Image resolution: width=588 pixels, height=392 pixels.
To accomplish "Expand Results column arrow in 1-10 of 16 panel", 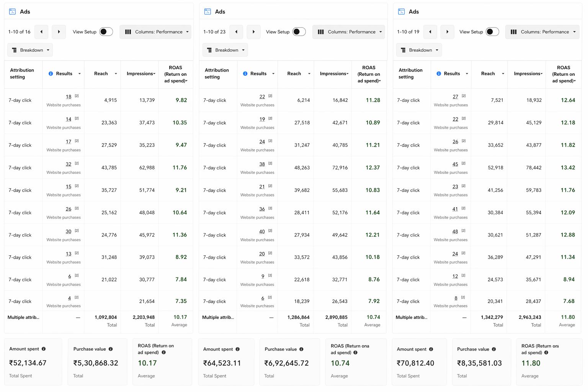I will (x=79, y=74).
